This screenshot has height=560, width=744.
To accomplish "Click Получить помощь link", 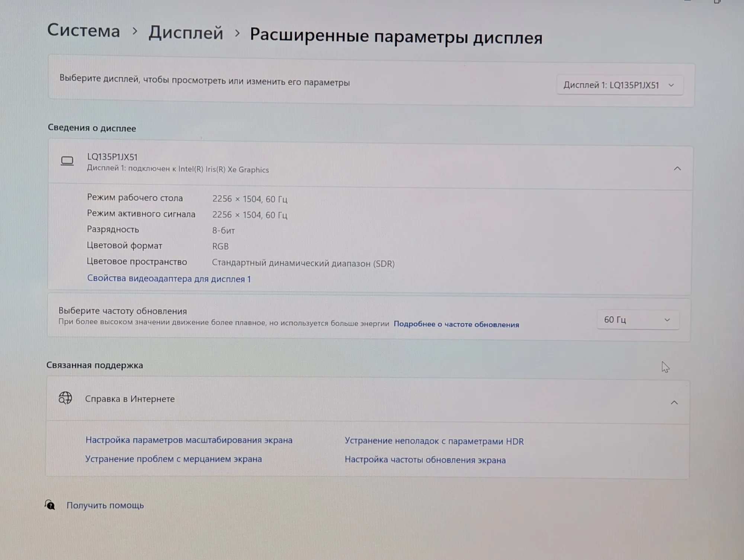I will coord(105,505).
